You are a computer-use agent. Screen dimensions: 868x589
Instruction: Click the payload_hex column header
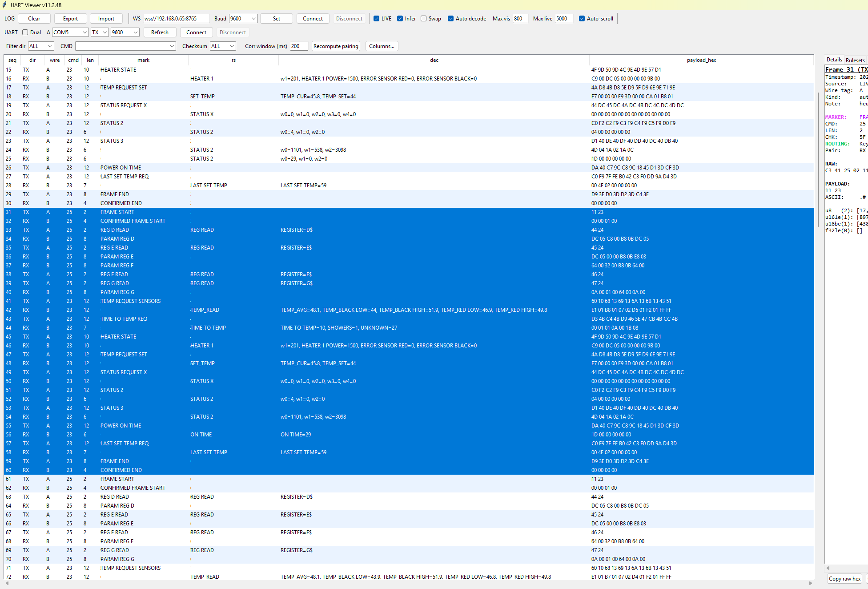coord(701,60)
